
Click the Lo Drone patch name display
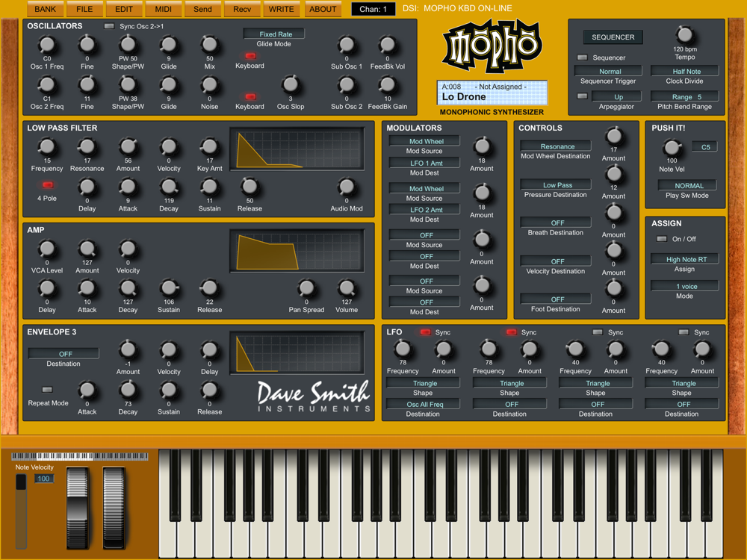[x=492, y=93]
